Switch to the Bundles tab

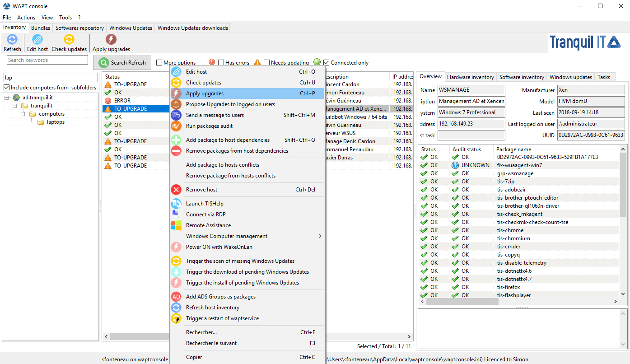click(41, 28)
